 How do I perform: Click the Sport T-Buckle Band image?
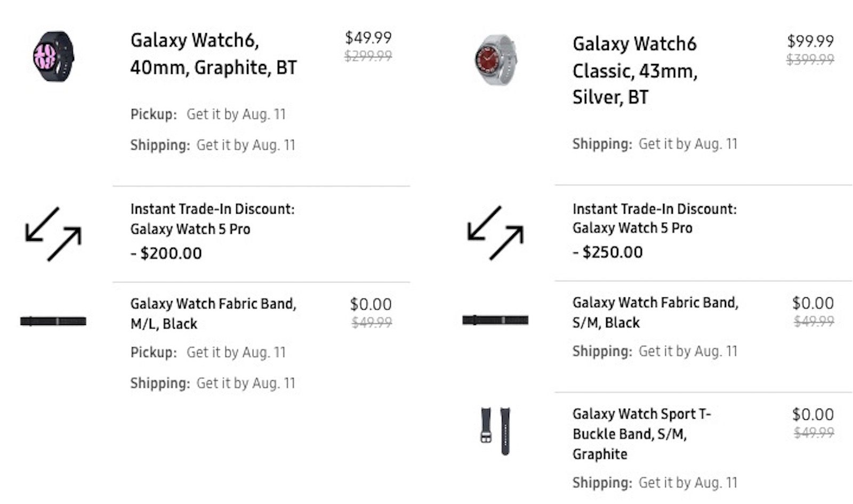(495, 431)
